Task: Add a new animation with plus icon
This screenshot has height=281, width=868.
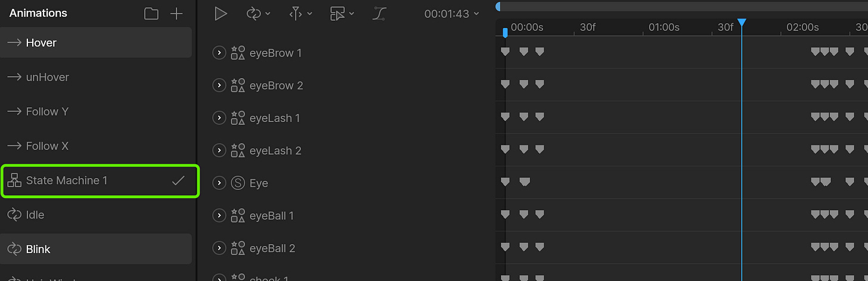Action: tap(176, 14)
